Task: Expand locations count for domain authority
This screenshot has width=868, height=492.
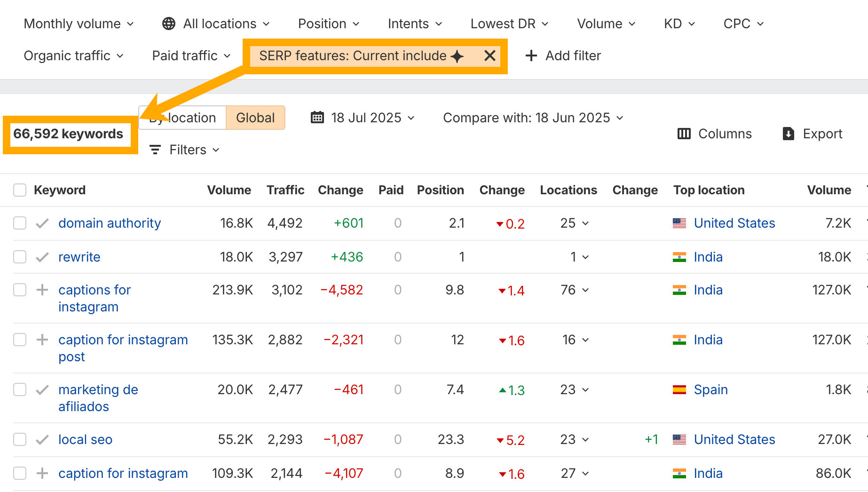Action: (x=585, y=223)
